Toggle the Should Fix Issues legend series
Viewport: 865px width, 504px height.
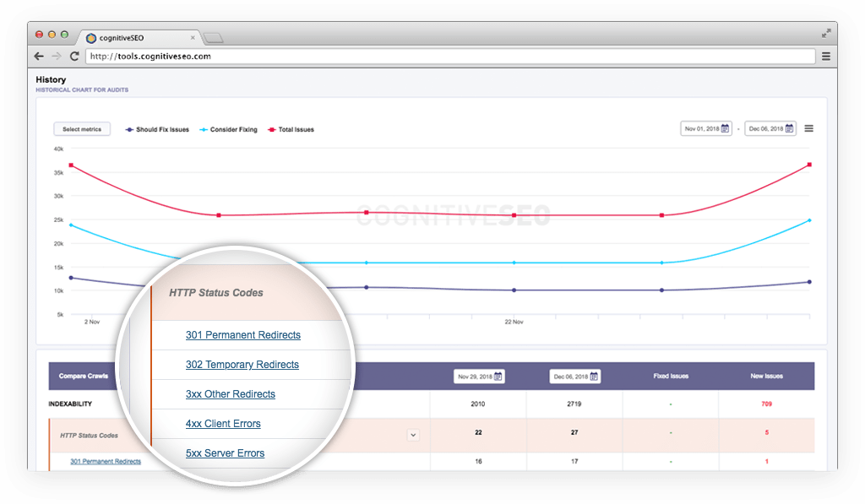point(157,129)
